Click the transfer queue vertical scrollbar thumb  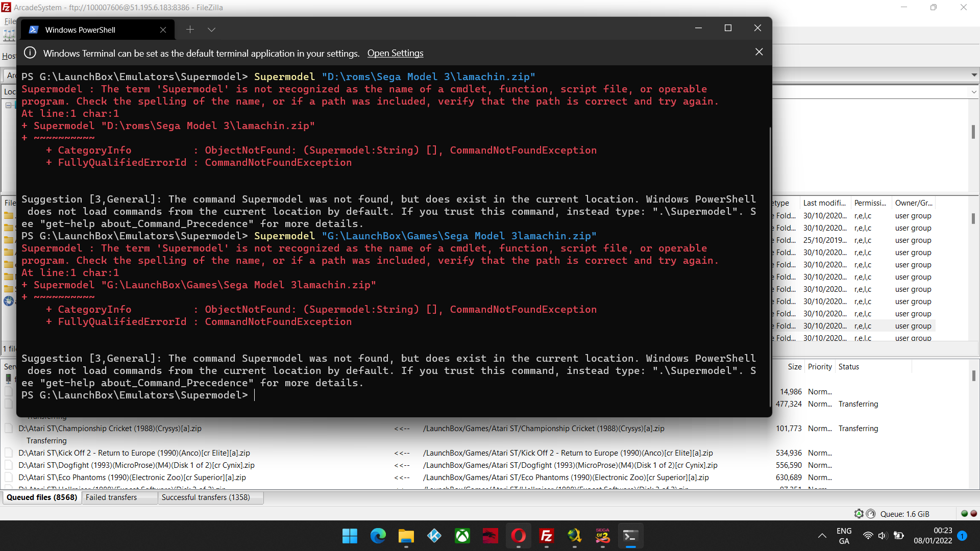[x=974, y=375]
